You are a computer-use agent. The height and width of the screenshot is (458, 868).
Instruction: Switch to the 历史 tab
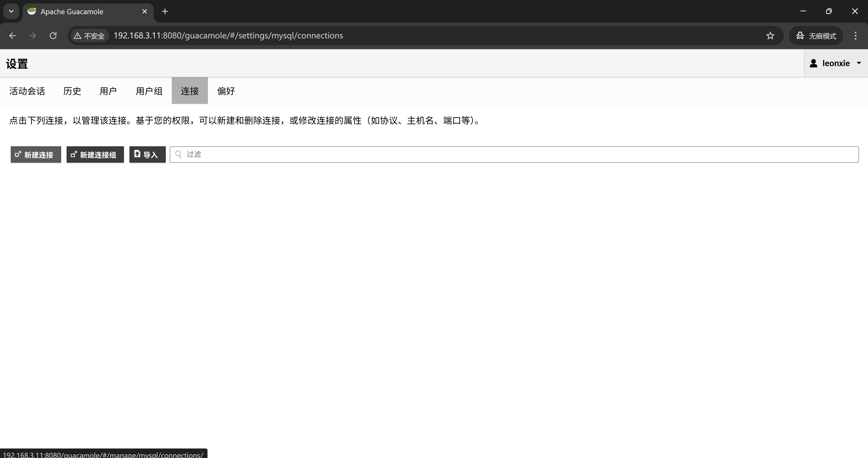(72, 91)
